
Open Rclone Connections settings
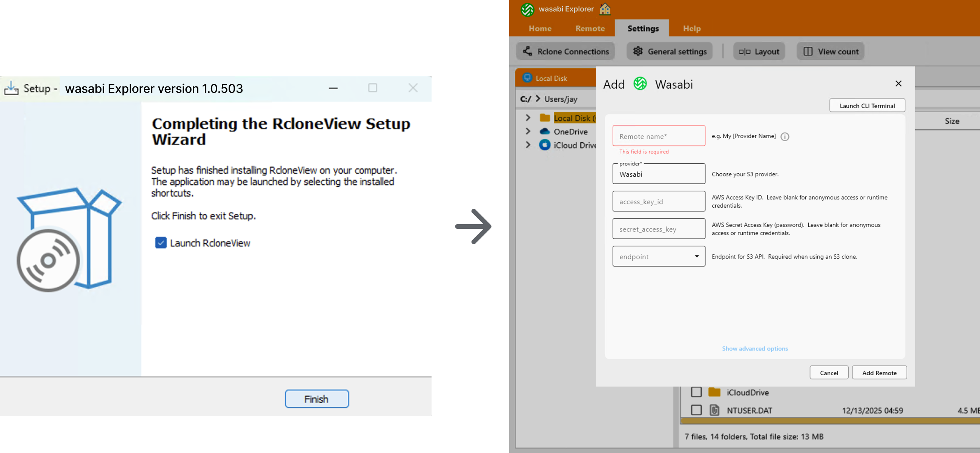565,51
